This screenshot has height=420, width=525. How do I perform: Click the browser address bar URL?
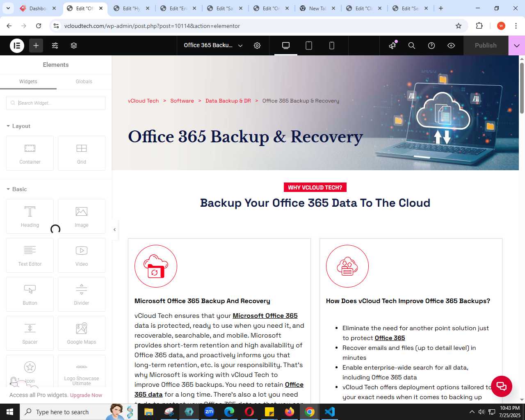[152, 26]
